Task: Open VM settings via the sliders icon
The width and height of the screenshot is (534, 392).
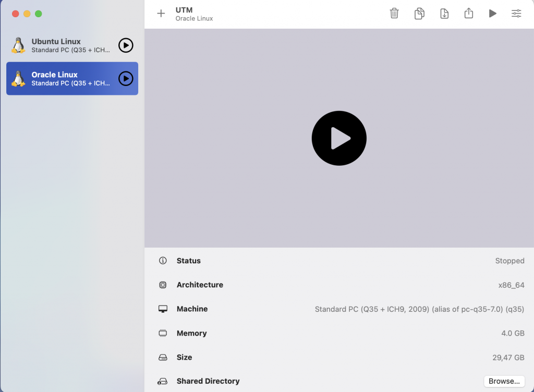Action: click(x=516, y=13)
